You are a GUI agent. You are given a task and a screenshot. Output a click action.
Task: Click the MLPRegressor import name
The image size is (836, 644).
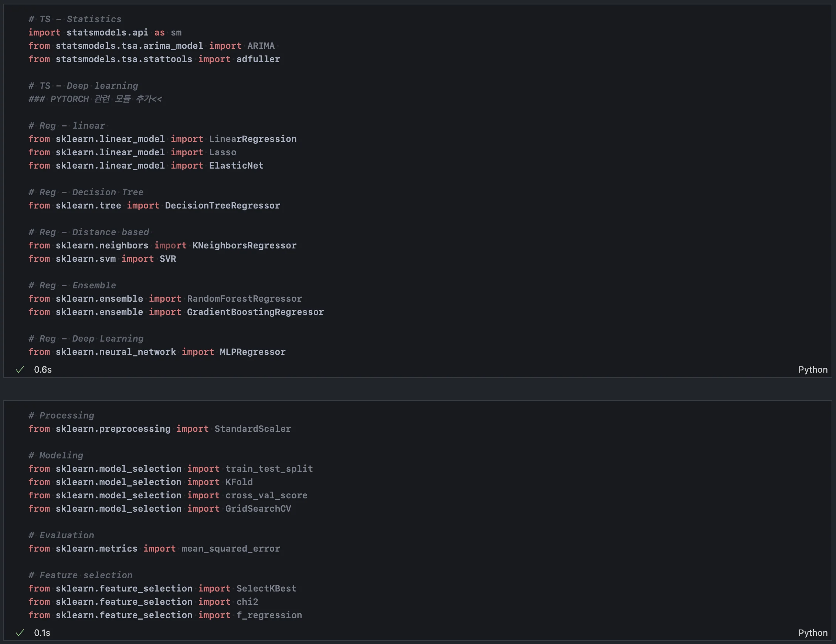(x=253, y=352)
